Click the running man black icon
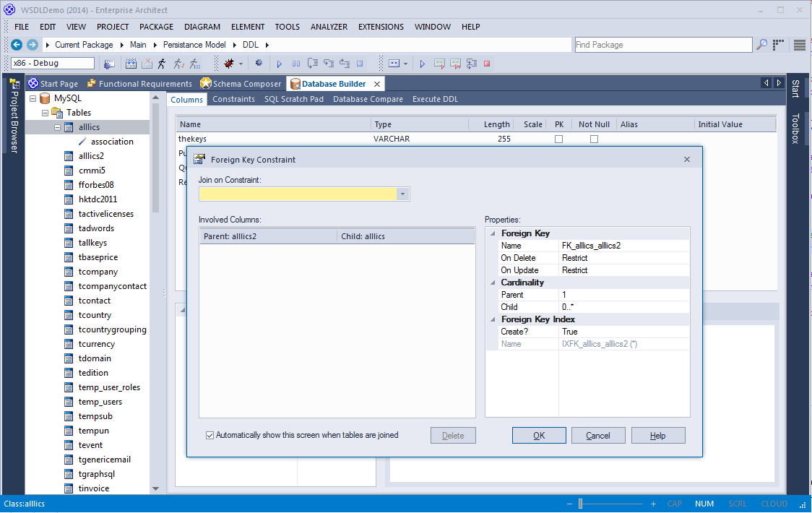812x513 pixels. [x=162, y=64]
